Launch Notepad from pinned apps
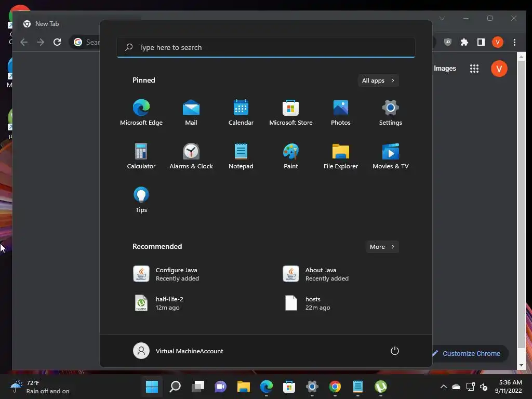The height and width of the screenshot is (399, 532). 241,156
